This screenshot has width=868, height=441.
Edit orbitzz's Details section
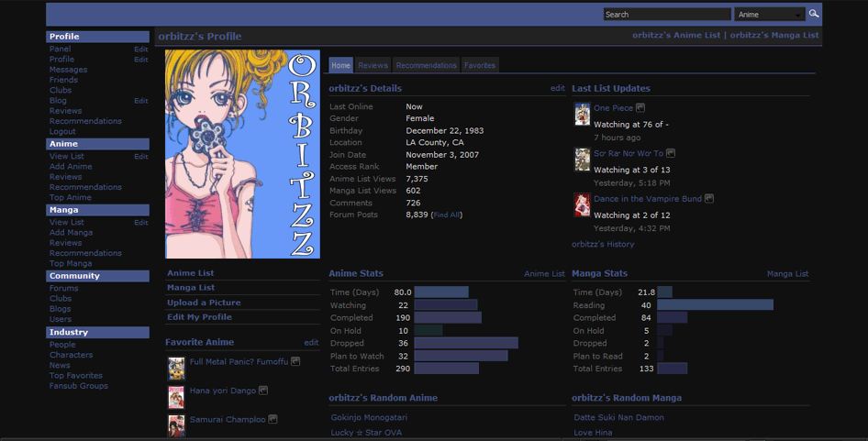(558, 88)
